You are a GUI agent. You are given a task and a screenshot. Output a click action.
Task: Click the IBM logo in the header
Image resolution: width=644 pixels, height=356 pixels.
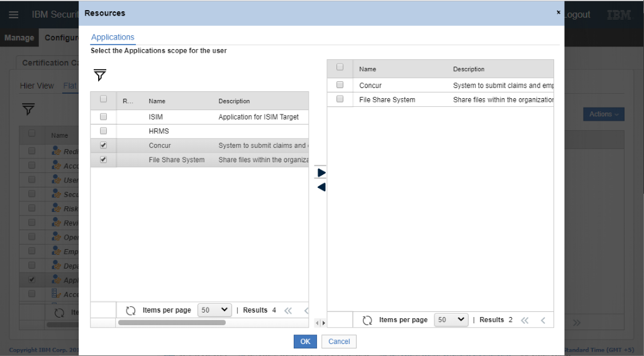pyautogui.click(x=619, y=15)
